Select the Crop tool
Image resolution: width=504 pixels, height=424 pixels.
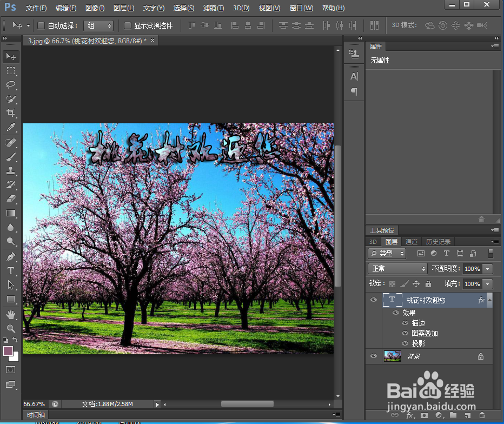11,113
